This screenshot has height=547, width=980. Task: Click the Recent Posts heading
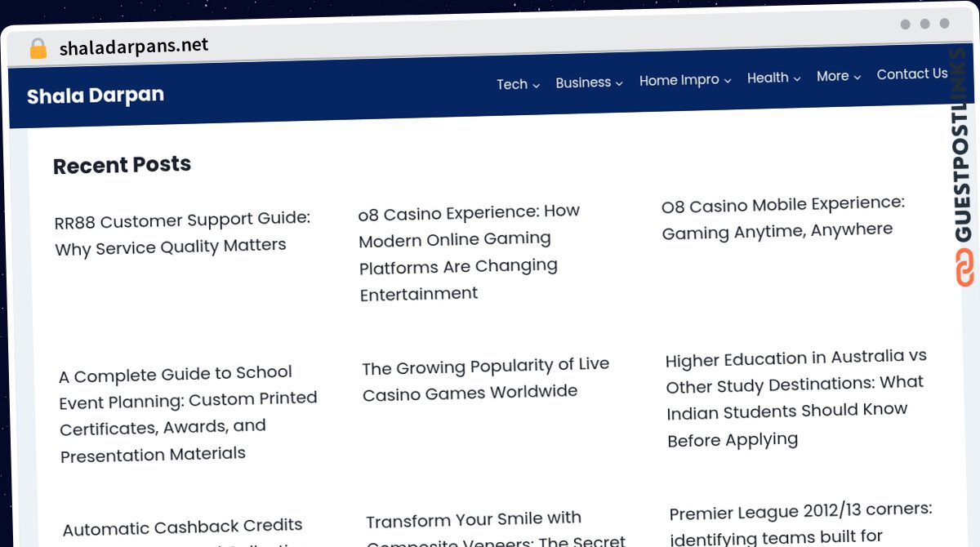[x=122, y=165]
